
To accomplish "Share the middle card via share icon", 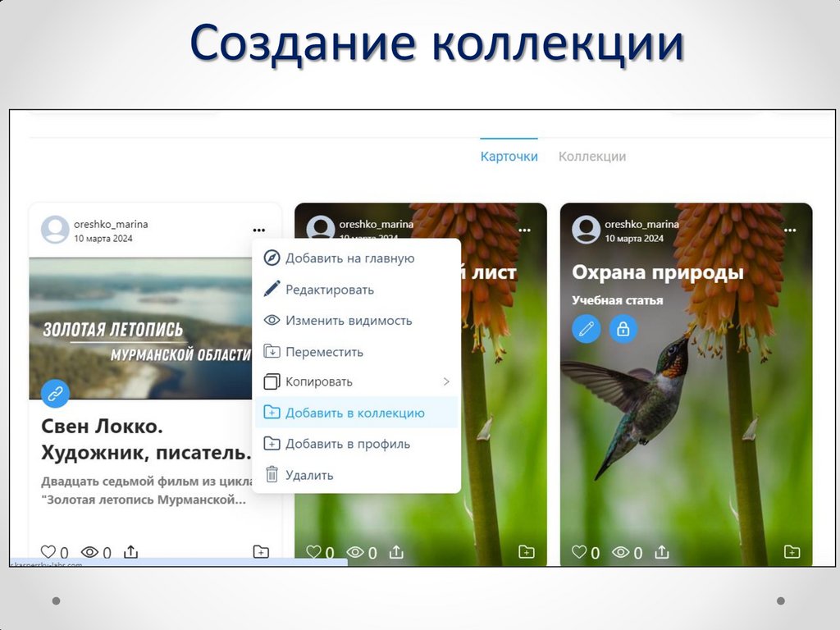I will coord(396,551).
